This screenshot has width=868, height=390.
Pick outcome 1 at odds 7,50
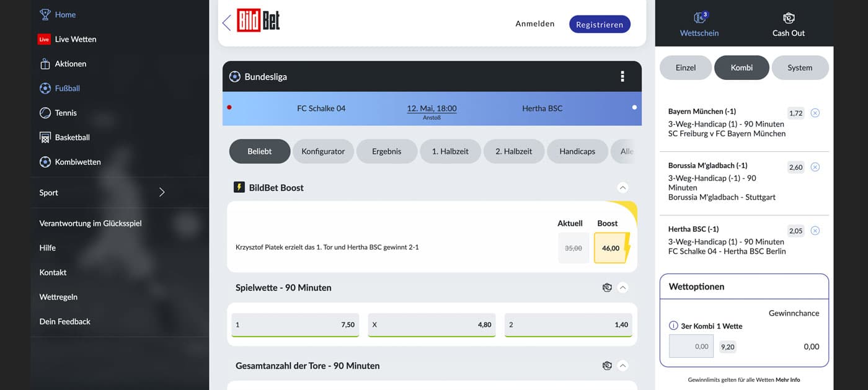[x=295, y=325]
